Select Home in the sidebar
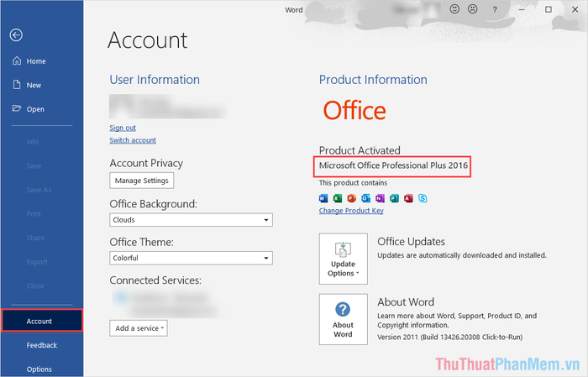The height and width of the screenshot is (377, 588). [42, 61]
